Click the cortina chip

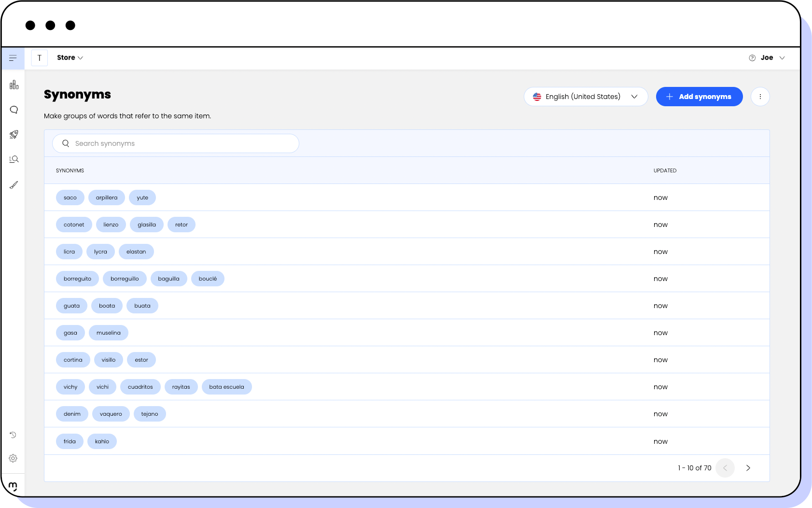[x=73, y=360]
